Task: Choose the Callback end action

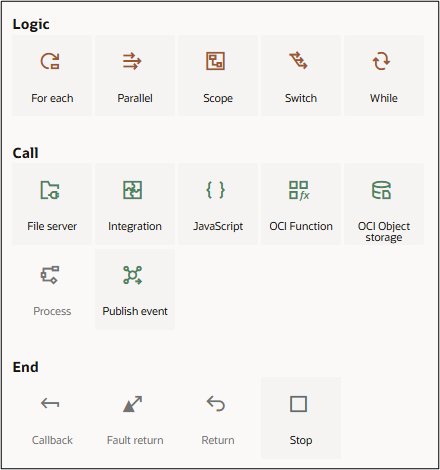Action: 52,418
